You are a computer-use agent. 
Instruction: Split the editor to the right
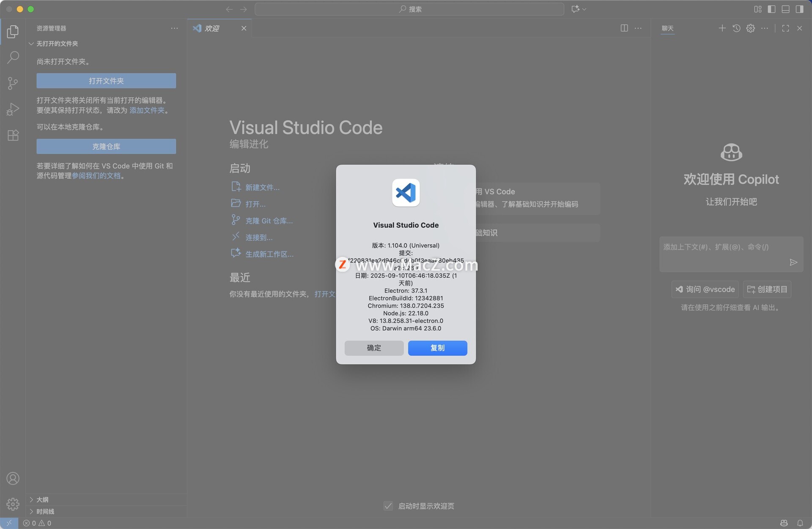(624, 28)
